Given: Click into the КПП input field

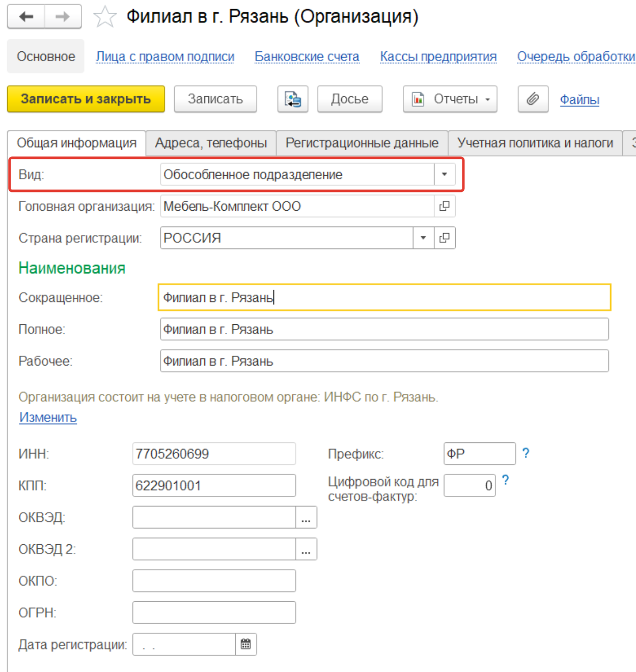Looking at the screenshot, I should click(x=214, y=486).
